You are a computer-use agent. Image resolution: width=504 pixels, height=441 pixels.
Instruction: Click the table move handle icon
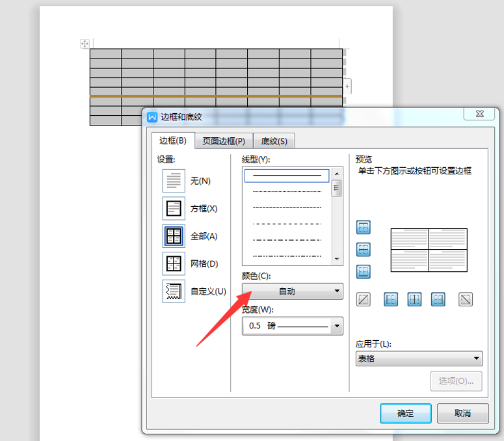(85, 44)
